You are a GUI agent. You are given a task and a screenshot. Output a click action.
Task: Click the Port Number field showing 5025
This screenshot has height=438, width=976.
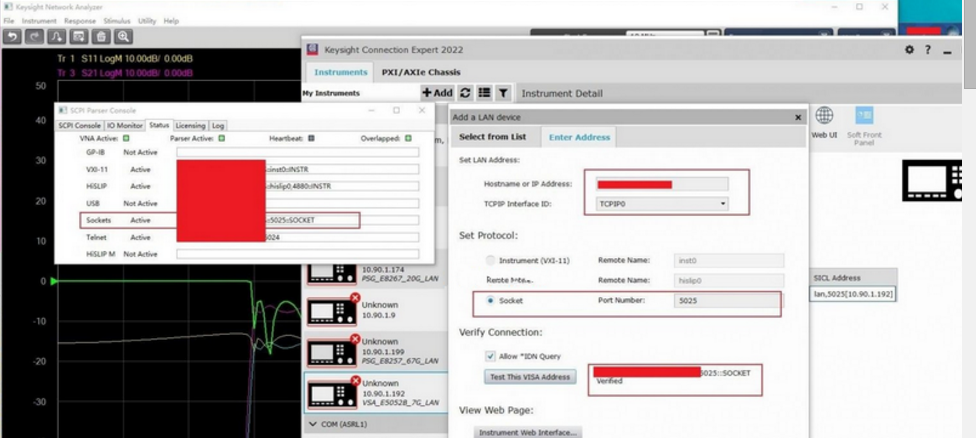[x=728, y=301]
